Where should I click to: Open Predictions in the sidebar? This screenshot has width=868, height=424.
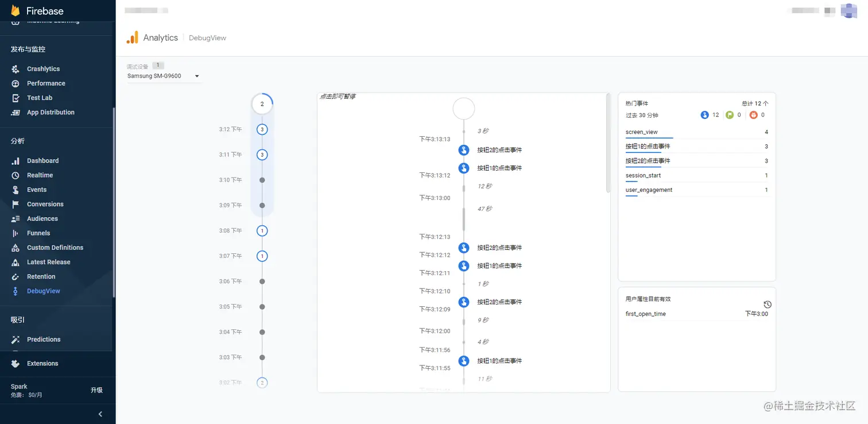(x=44, y=340)
